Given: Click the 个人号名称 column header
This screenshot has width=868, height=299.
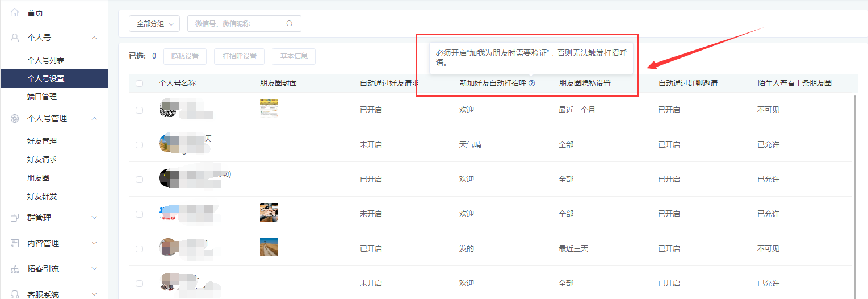Looking at the screenshot, I should (x=178, y=84).
